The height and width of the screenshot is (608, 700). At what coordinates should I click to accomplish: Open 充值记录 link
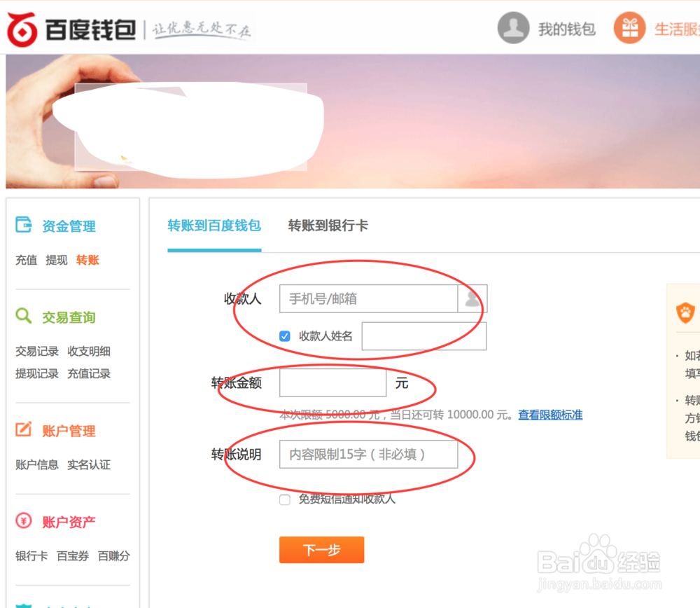pos(89,373)
